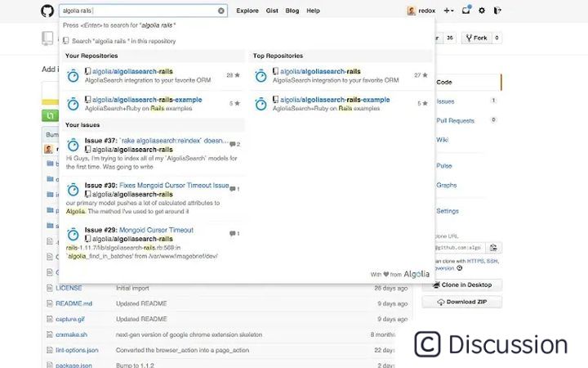Viewport: 588px width, 368px height.
Task: Open the repository Settings tab
Action: click(x=448, y=211)
